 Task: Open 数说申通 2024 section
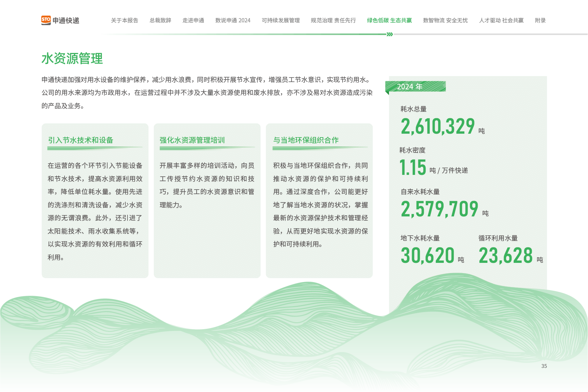click(233, 20)
